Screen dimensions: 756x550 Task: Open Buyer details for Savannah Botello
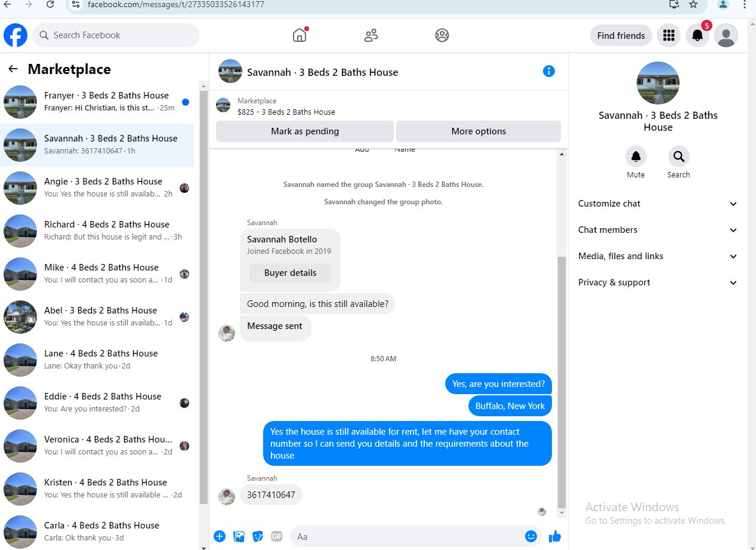[x=291, y=273]
